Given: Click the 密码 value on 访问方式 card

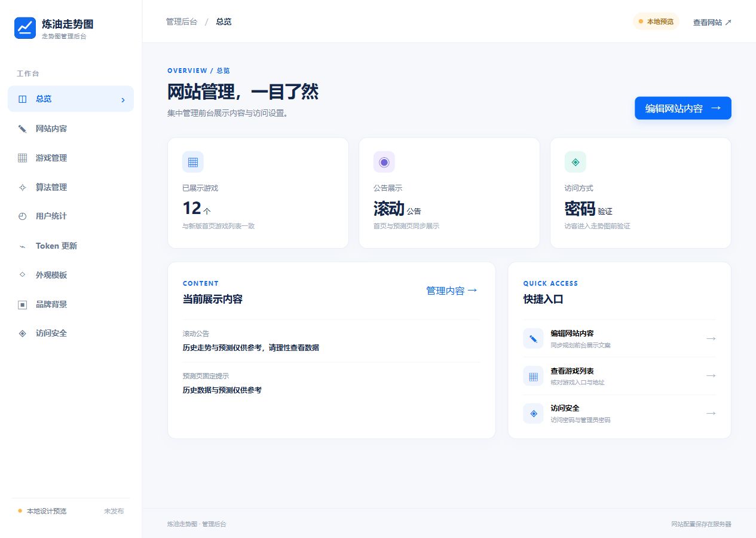Looking at the screenshot, I should [580, 208].
